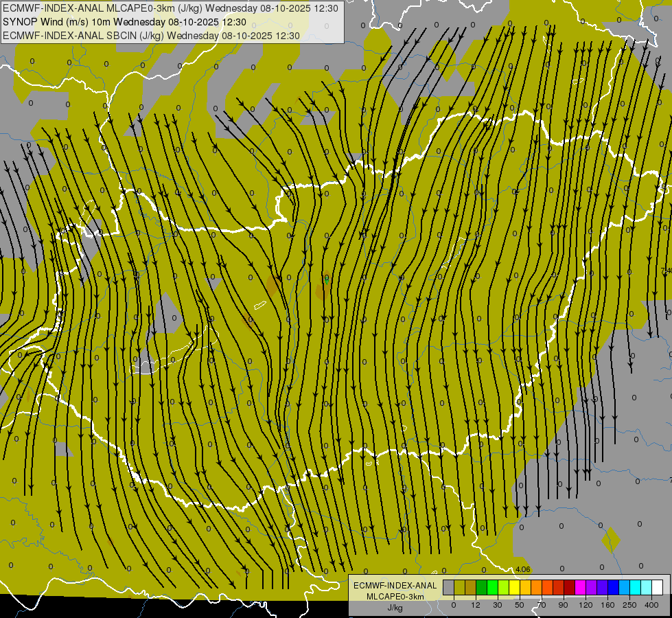Click the magenta legend swatch
Screen dimensions: 672x618
[x=580, y=587]
